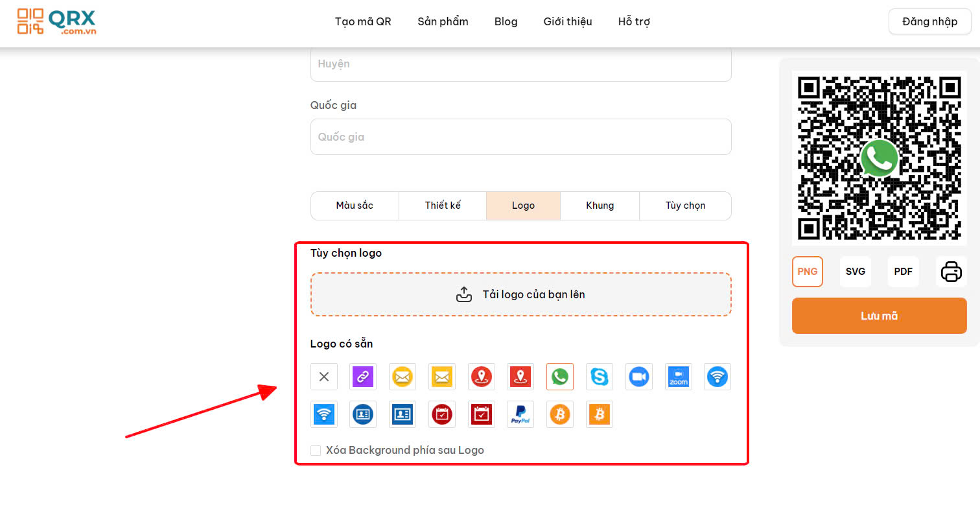Click the printer icon to print QR
Viewport: 980px width, 507px height.
click(x=951, y=272)
